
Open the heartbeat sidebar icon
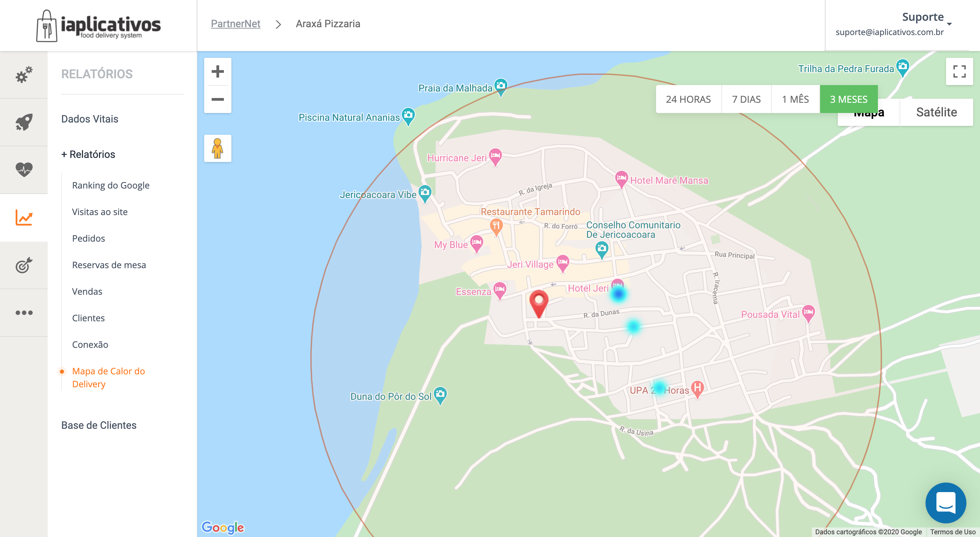pyautogui.click(x=24, y=169)
